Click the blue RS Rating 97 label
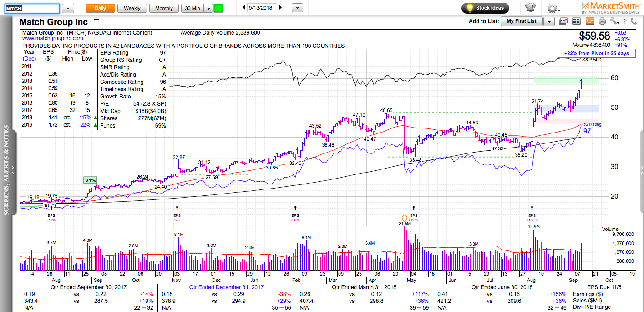The image size is (644, 312). coord(591,128)
